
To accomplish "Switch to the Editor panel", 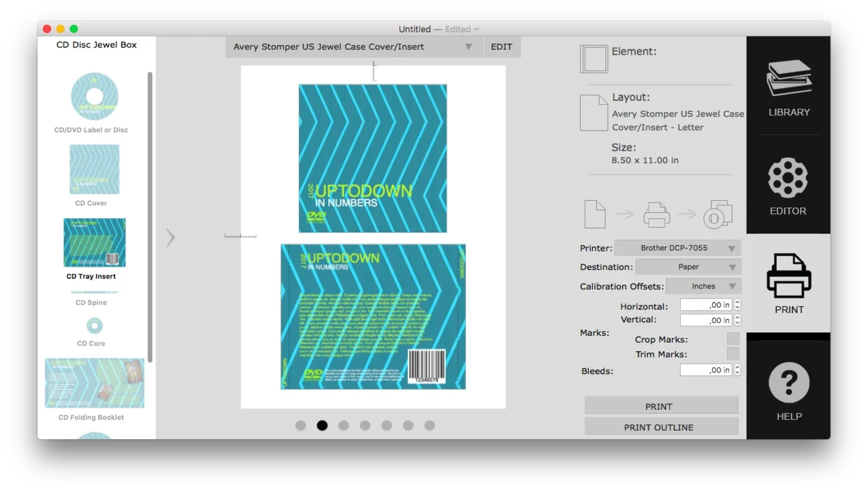I will (789, 185).
